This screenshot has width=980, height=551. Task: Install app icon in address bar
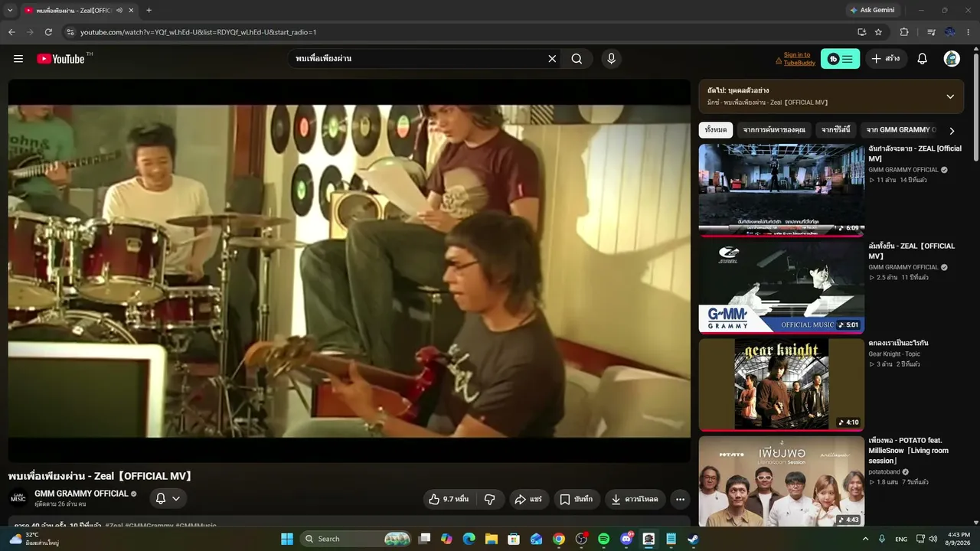click(862, 32)
